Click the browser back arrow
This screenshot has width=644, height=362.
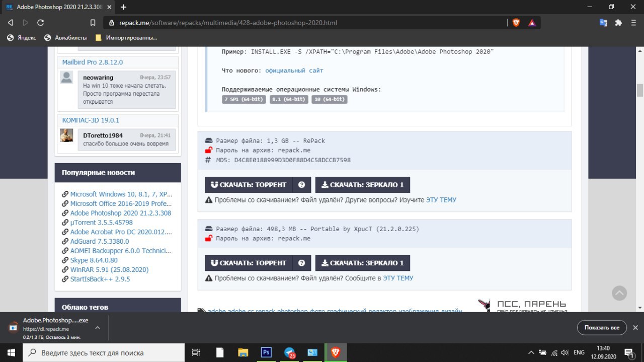[11, 23]
